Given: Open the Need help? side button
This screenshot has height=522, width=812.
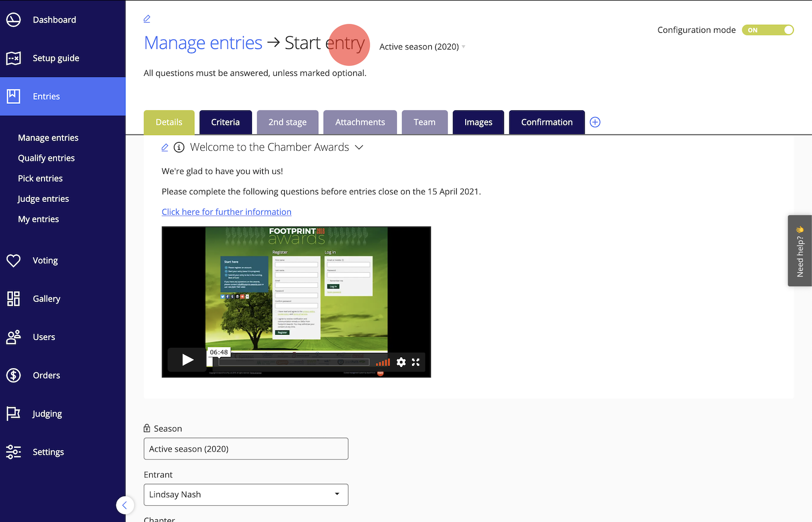Looking at the screenshot, I should 800,251.
